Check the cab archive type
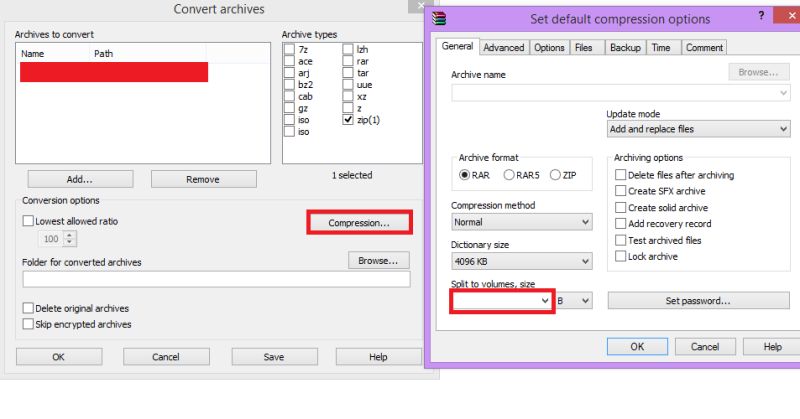The width and height of the screenshot is (800, 419). (x=289, y=96)
